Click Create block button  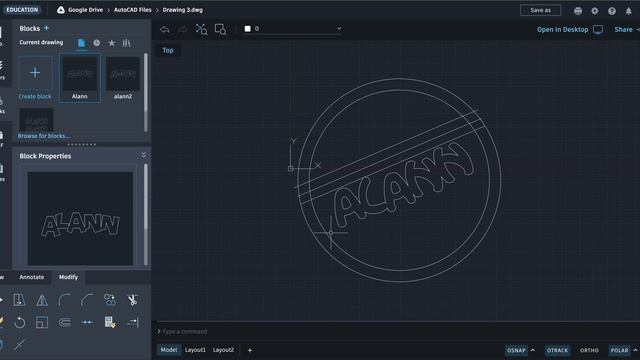pyautogui.click(x=35, y=78)
